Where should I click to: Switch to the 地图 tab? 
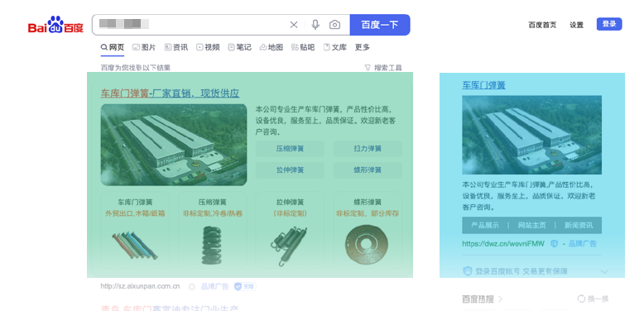point(272,47)
